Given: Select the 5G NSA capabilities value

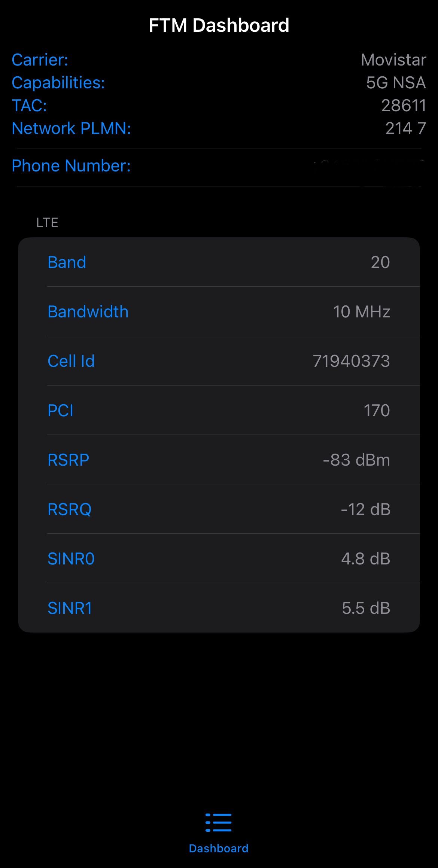Looking at the screenshot, I should [x=396, y=83].
